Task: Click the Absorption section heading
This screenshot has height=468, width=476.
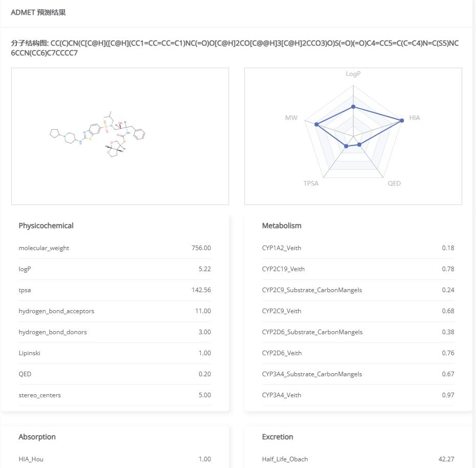Action: pos(37,437)
